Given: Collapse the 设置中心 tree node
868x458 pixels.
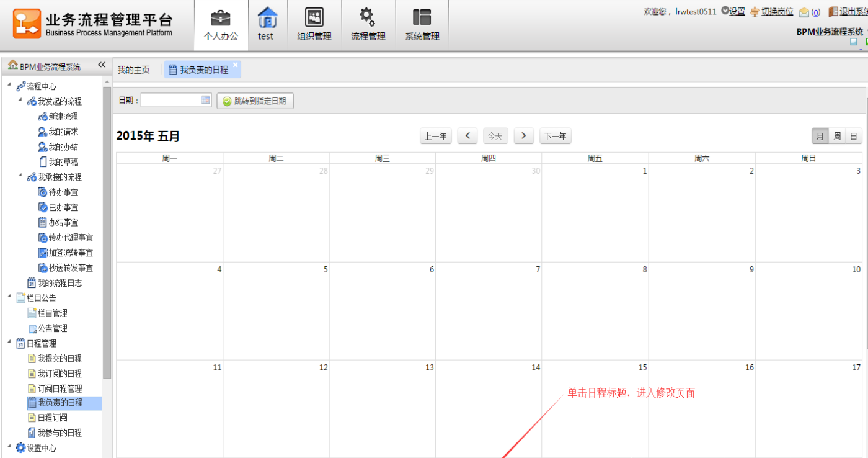Looking at the screenshot, I should (x=9, y=446).
